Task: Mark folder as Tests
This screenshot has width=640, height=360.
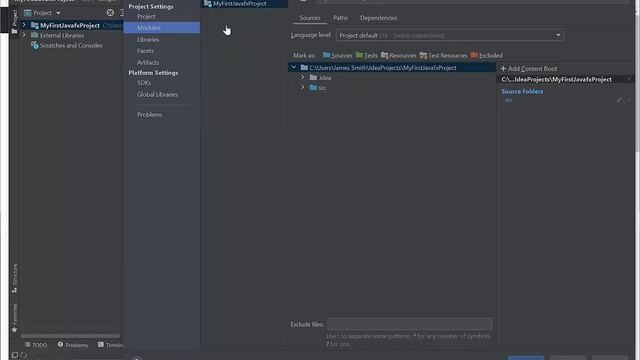Action: [367, 56]
